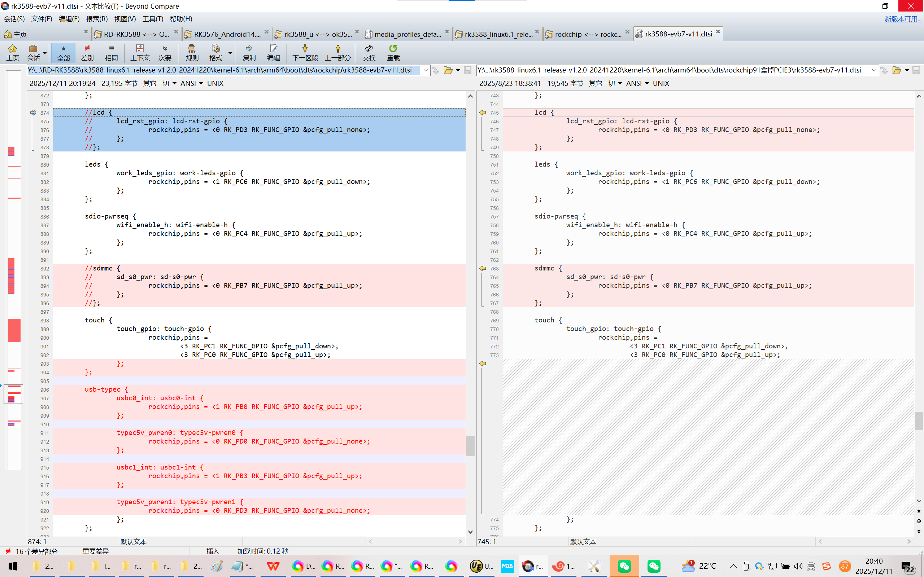Toggle the Same (相同) filter
Viewport: 924px width, 577px height.
pos(111,52)
